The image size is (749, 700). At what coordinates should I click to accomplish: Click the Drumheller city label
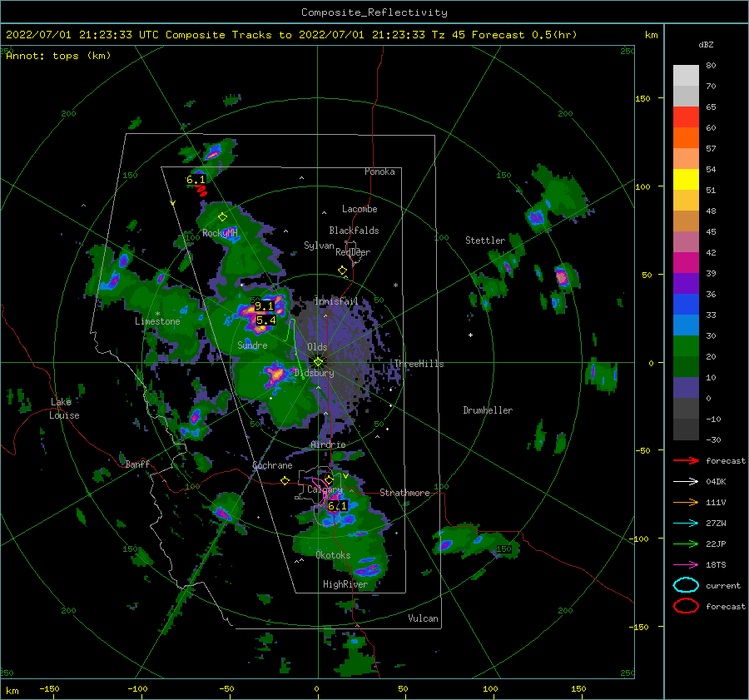(x=488, y=410)
